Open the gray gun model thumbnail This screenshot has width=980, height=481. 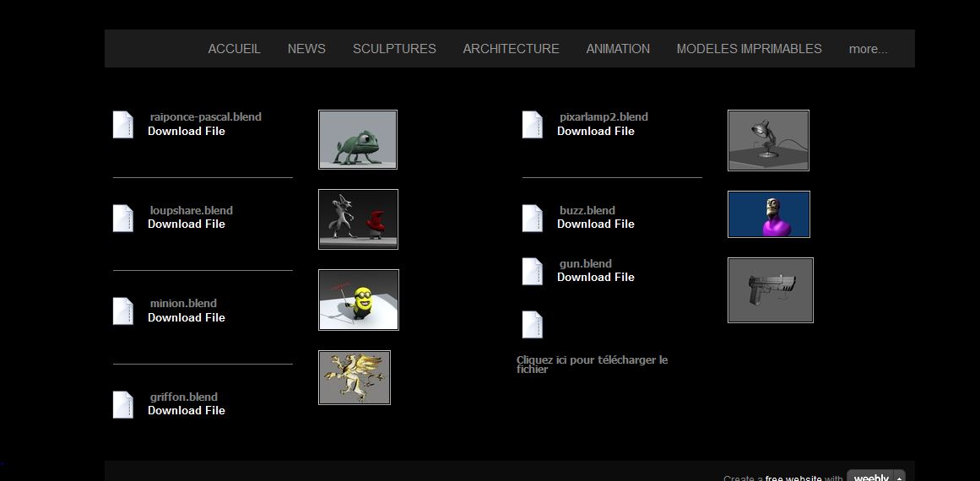point(771,290)
